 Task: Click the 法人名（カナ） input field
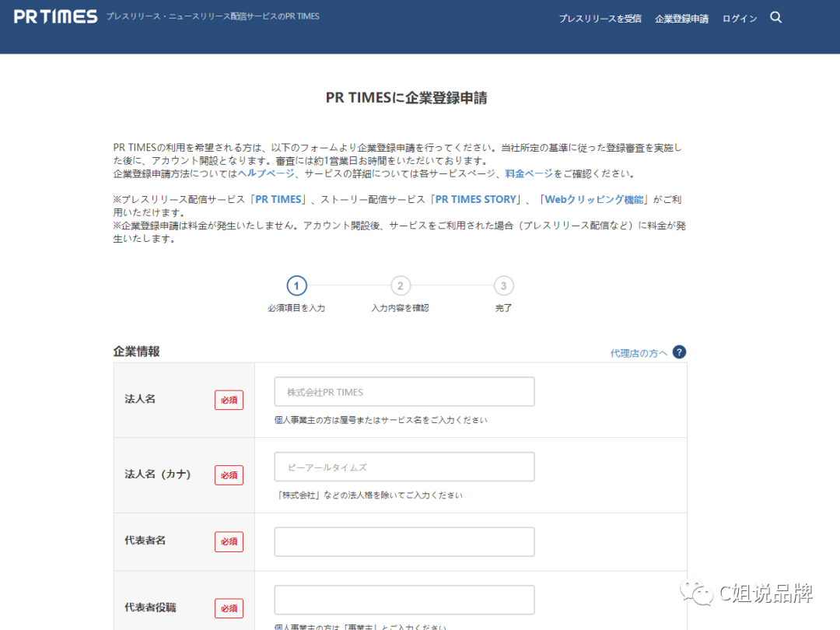click(x=404, y=466)
